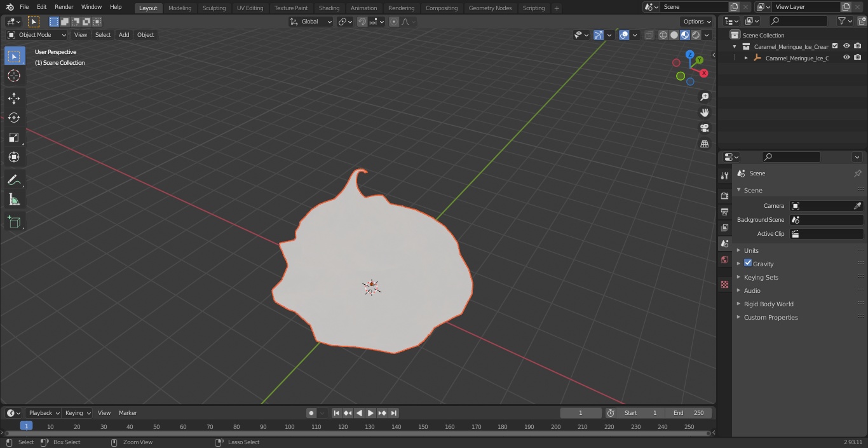868x448 pixels.
Task: Open the pivot point dropdown
Action: point(345,22)
